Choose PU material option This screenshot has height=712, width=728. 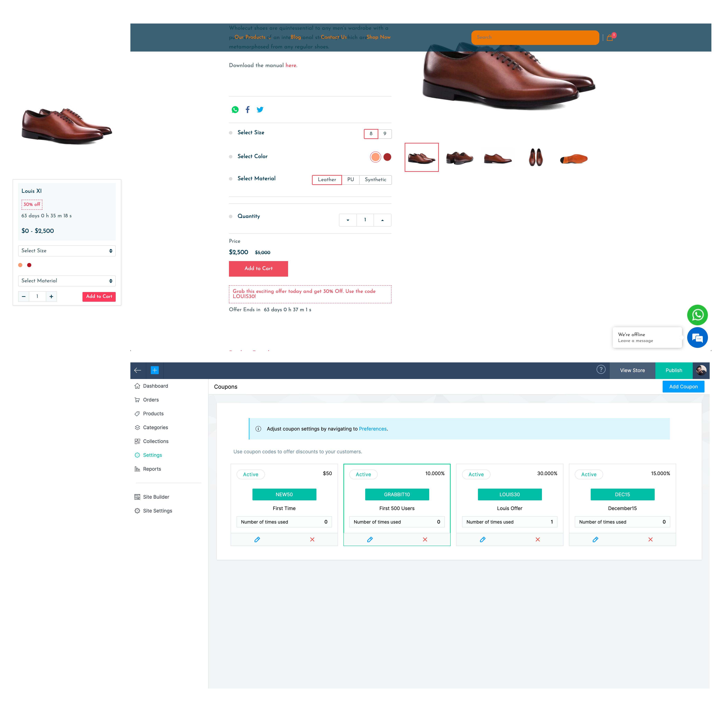350,180
